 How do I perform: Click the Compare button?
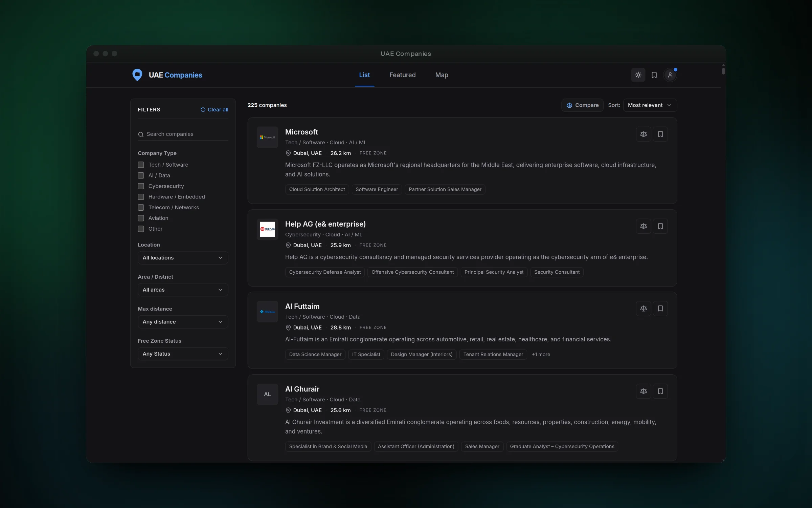582,105
